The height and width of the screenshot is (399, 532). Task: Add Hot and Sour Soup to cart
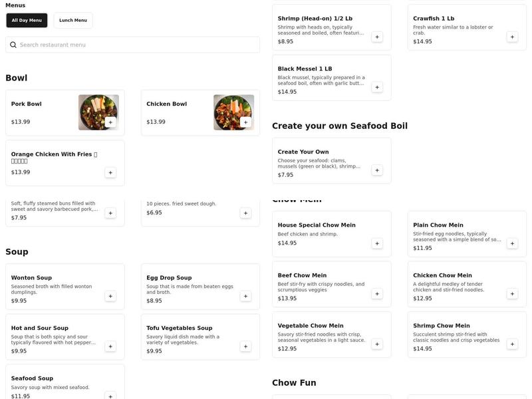(x=110, y=346)
